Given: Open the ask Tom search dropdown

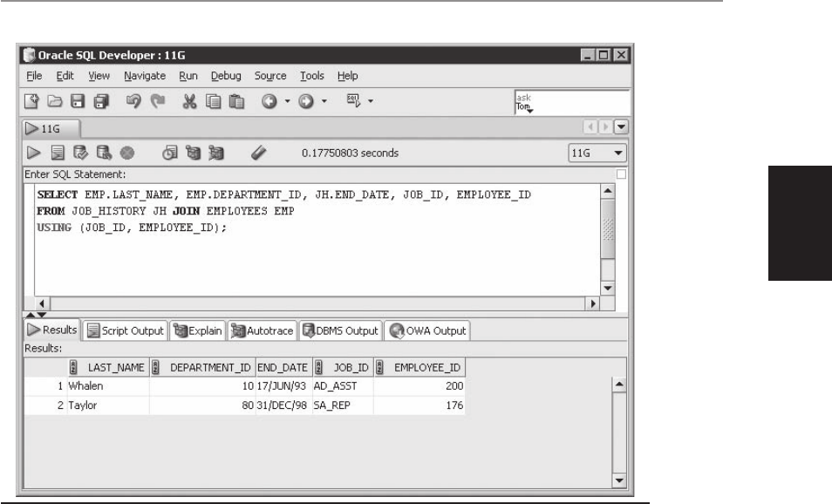Looking at the screenshot, I should [x=530, y=111].
